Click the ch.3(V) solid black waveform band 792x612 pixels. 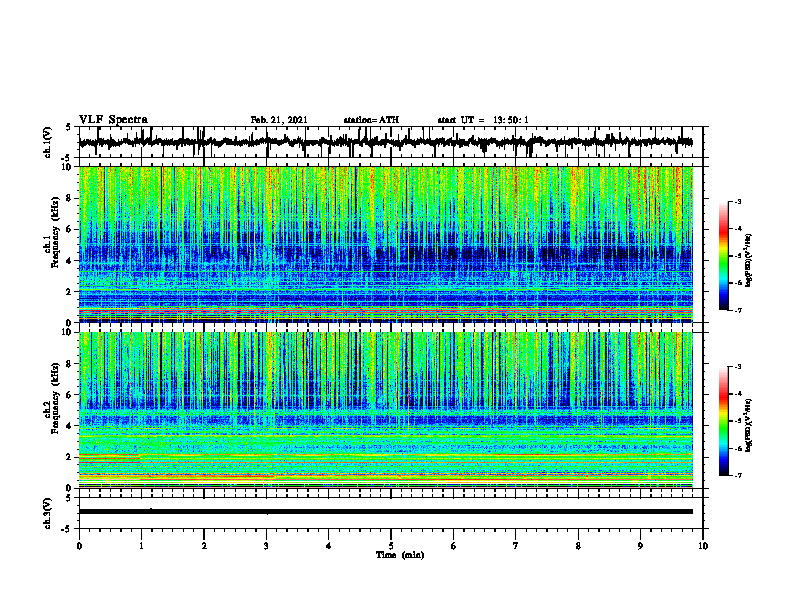click(385, 512)
